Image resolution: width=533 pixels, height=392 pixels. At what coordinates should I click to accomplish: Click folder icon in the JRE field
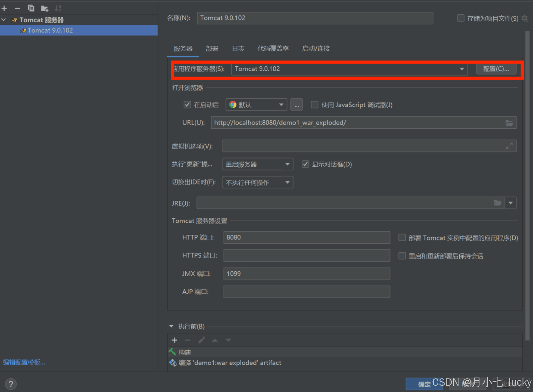498,203
